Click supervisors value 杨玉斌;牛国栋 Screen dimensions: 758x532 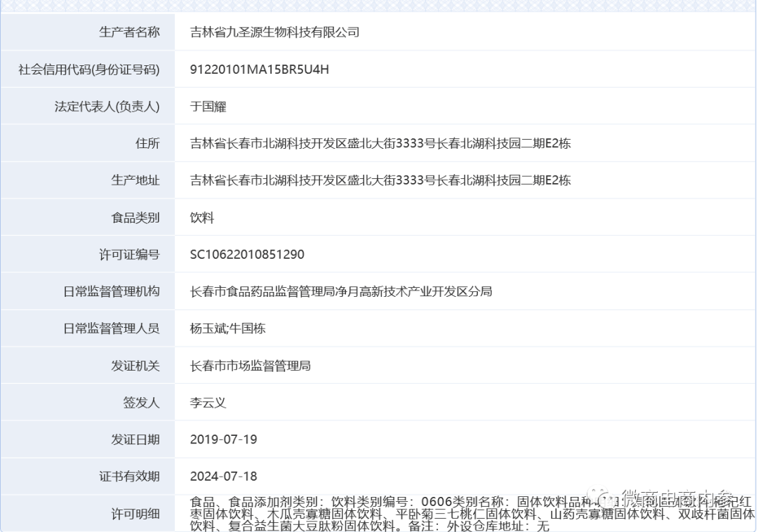pyautogui.click(x=227, y=328)
